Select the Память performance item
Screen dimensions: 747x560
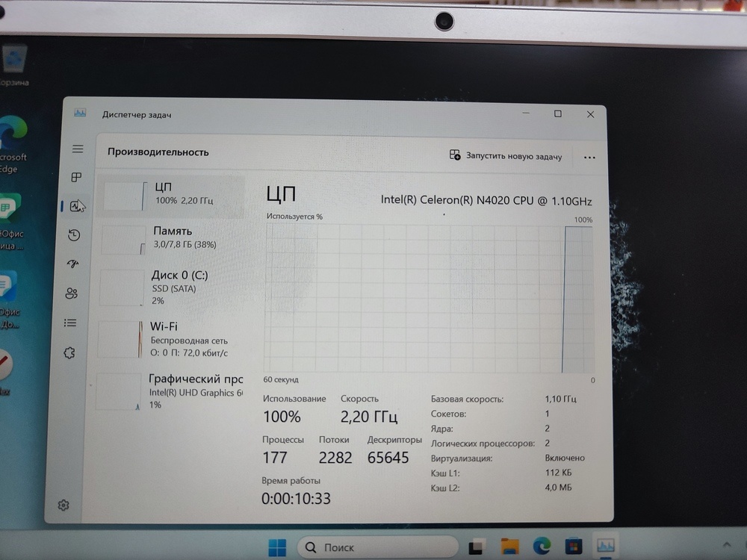click(172, 237)
